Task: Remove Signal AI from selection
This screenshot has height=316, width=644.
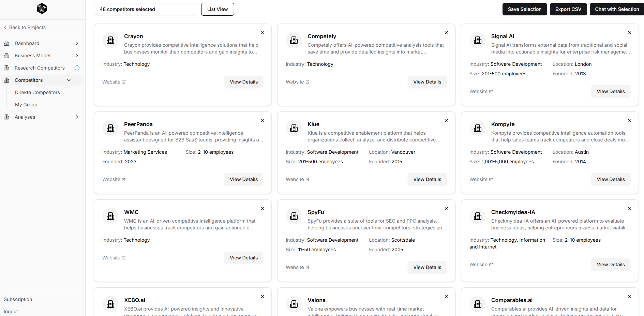Action: [x=629, y=33]
